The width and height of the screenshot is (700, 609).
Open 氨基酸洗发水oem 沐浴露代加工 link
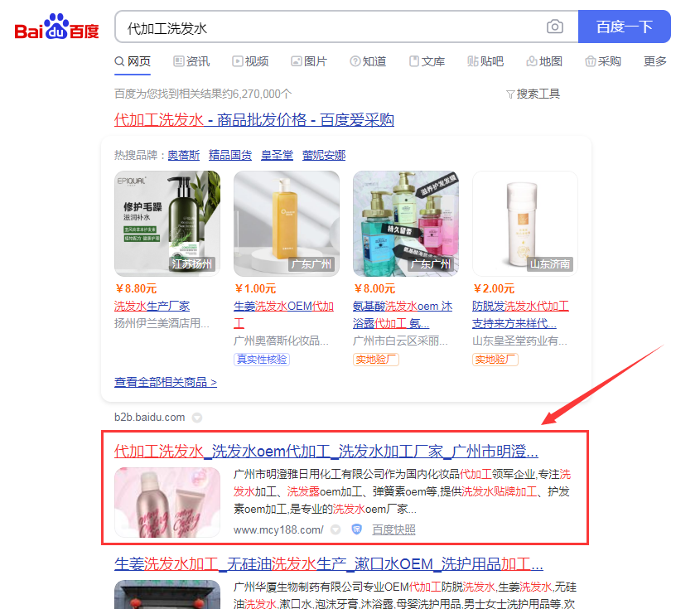403,314
